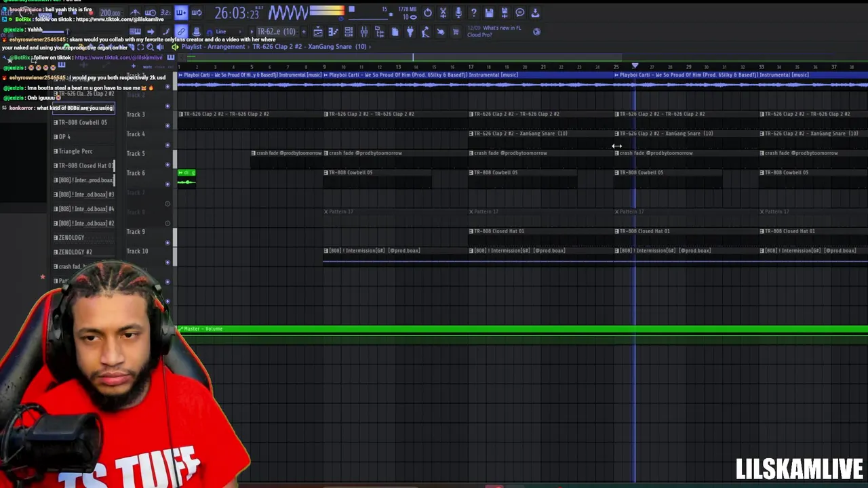Viewport: 868px width, 488px height.
Task: Open the shopping cart content library icon
Action: tap(456, 32)
